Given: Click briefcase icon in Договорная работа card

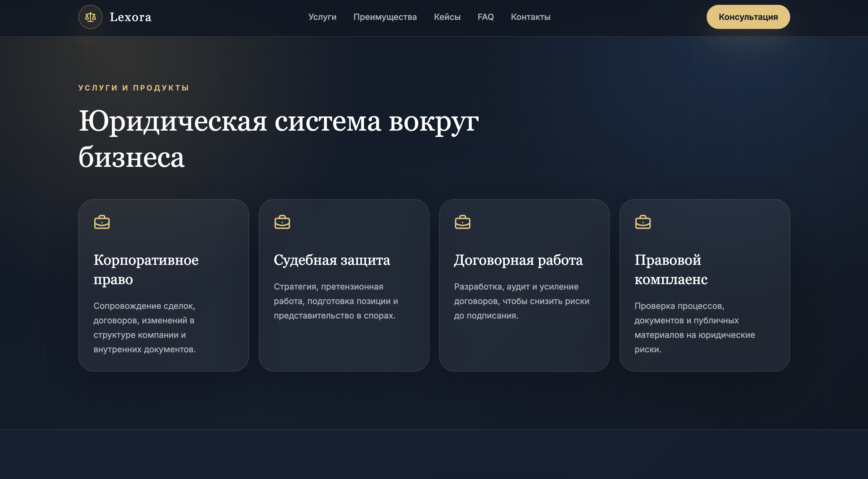Looking at the screenshot, I should tap(462, 222).
